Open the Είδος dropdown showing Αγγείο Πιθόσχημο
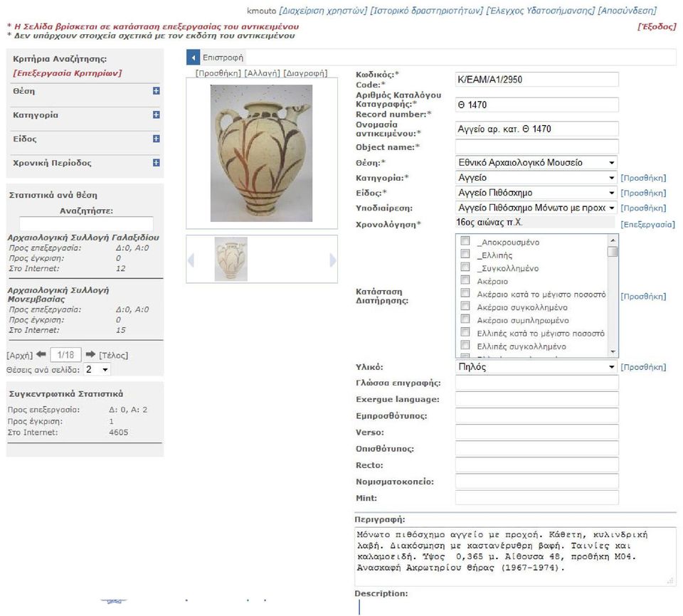 [x=536, y=193]
